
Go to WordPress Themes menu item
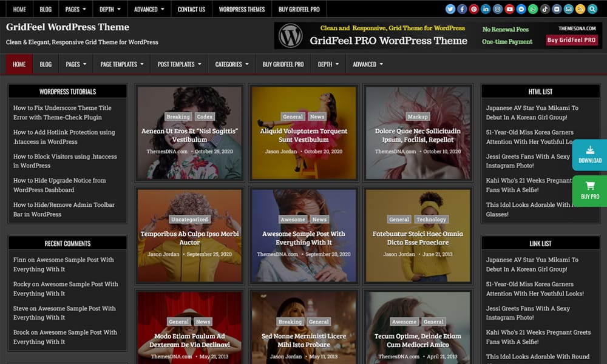pyautogui.click(x=242, y=9)
